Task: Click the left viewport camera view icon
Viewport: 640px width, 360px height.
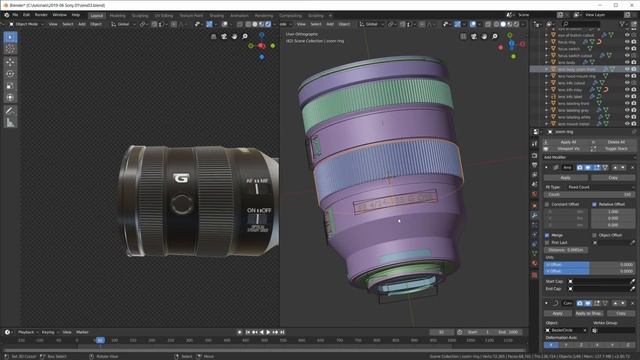Action: coord(224,37)
